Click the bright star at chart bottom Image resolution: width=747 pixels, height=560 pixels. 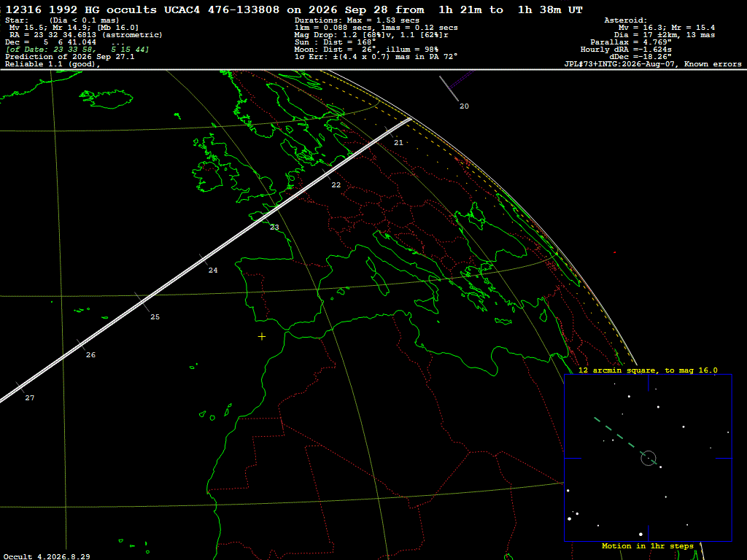tap(640, 534)
